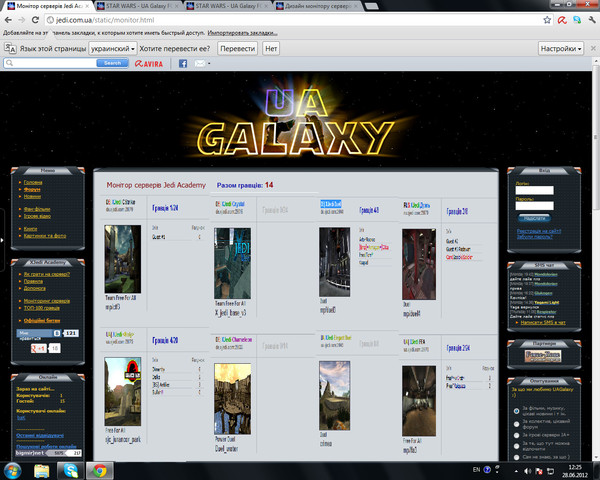Bookmark this page with the star icon
600x480 pixels.
(547, 20)
